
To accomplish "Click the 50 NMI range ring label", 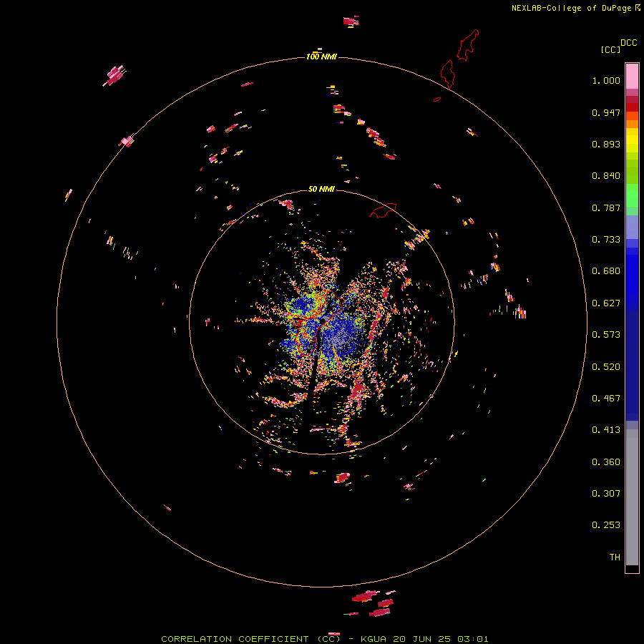I will click(x=321, y=189).
